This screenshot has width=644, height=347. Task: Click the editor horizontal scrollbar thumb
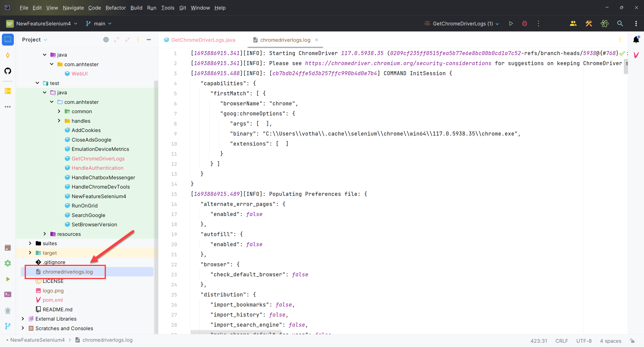click(236, 332)
